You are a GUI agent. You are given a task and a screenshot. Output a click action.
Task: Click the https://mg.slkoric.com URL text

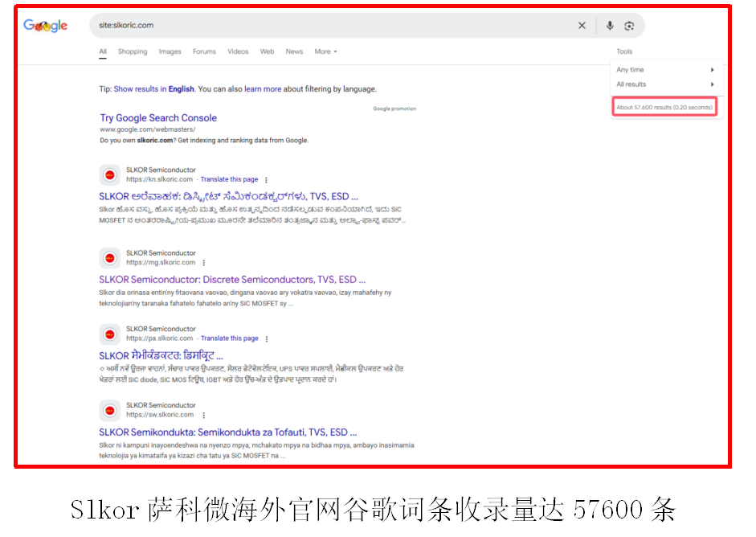(x=161, y=262)
